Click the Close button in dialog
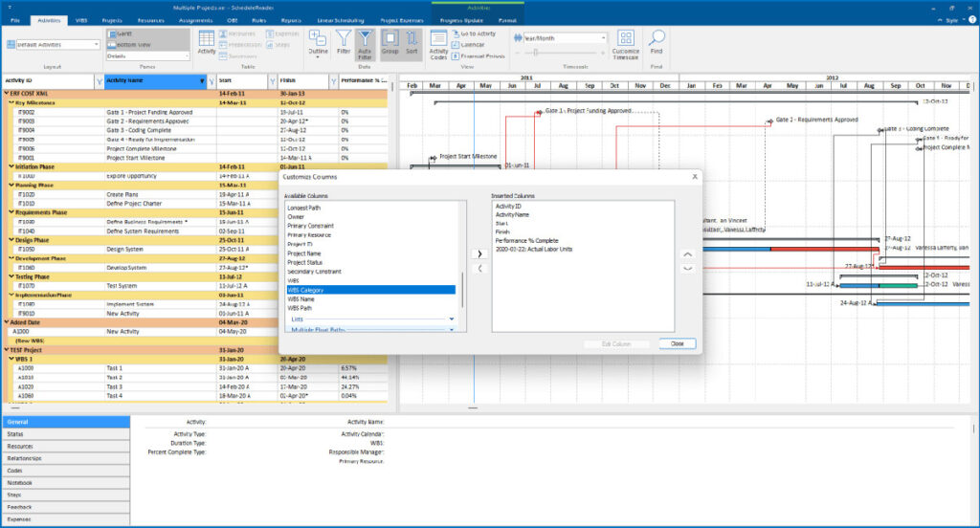 (x=677, y=343)
